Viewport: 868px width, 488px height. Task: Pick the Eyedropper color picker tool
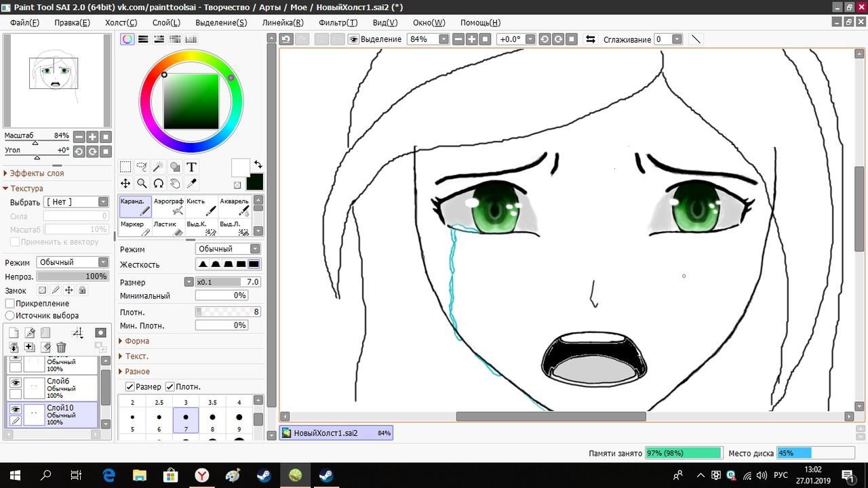click(191, 183)
